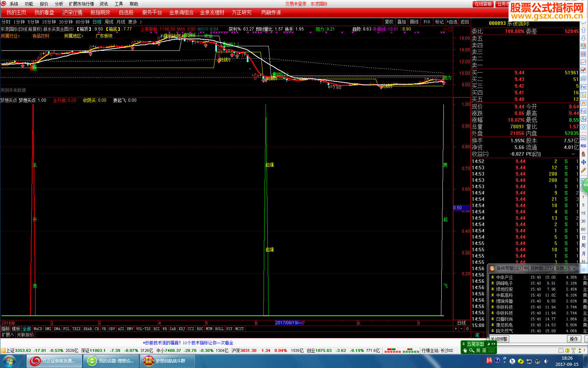This screenshot has width=588, height=368.
Task: Switch chart period to 分时
Action: (x=6, y=22)
